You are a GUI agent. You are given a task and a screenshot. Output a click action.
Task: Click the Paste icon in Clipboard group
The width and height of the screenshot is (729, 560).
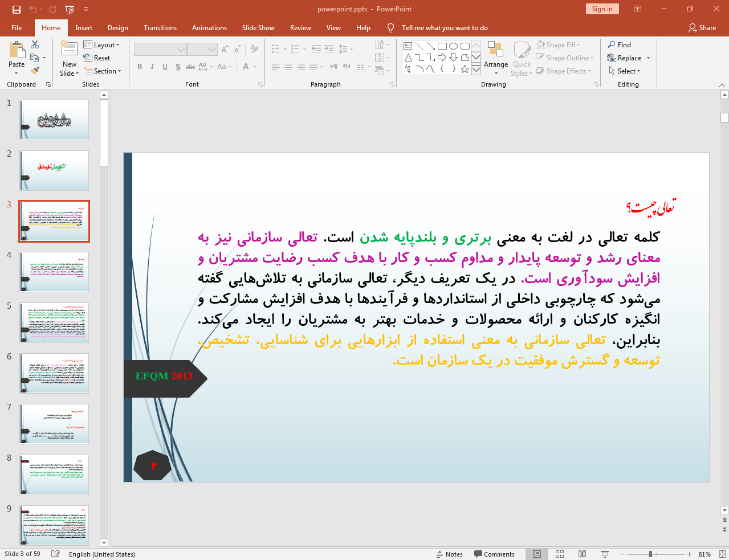click(17, 52)
